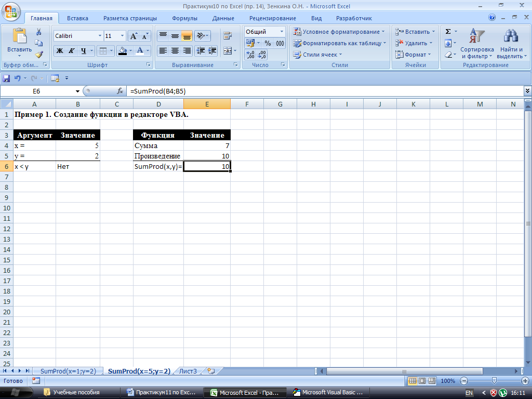This screenshot has height=399, width=532.
Task: Apply percent style format
Action: [268, 43]
